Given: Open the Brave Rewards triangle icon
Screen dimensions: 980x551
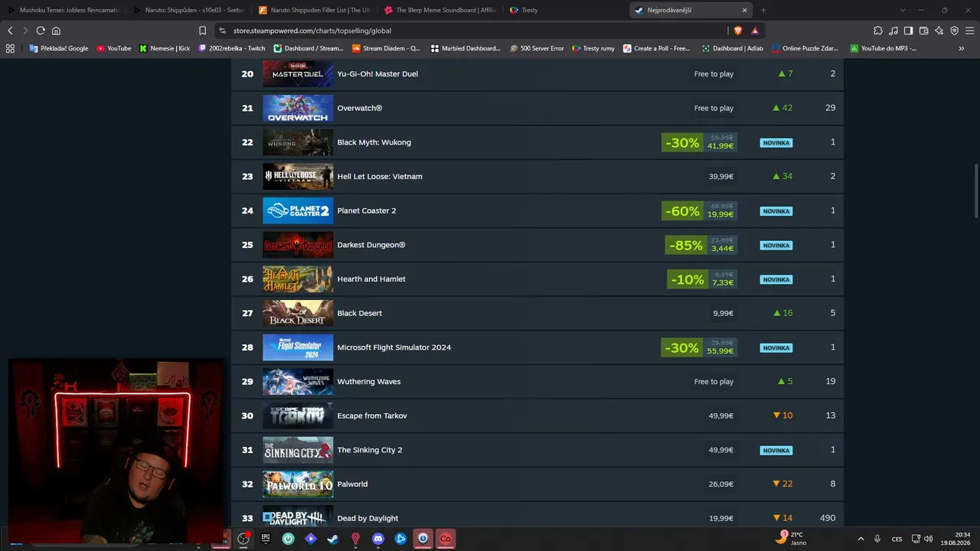Looking at the screenshot, I should tap(755, 31).
